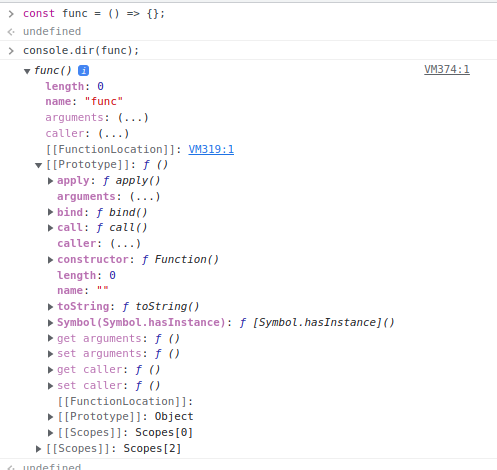
Task: Expand constructor: f Function() entry
Action: (x=50, y=260)
